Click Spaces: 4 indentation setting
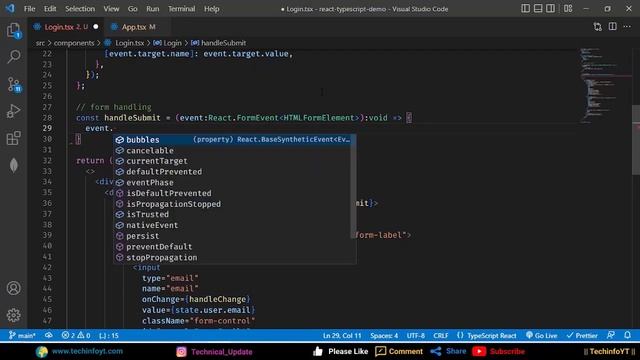 (384, 336)
